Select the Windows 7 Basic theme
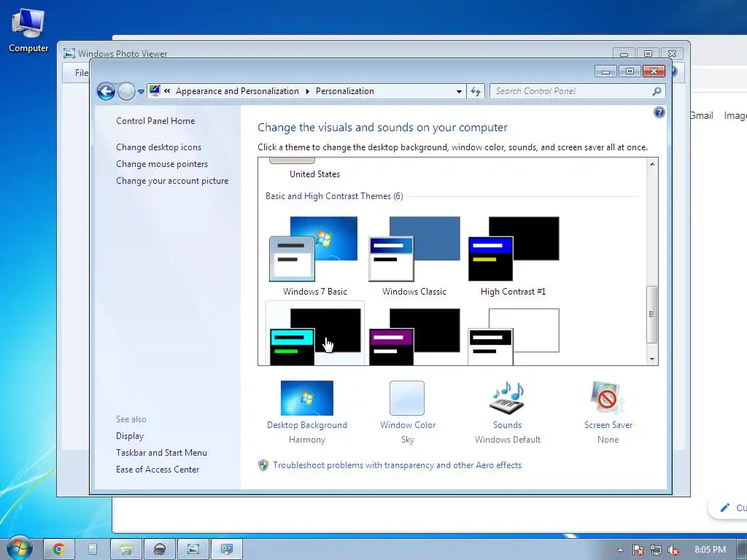The width and height of the screenshot is (747, 560). tap(315, 256)
